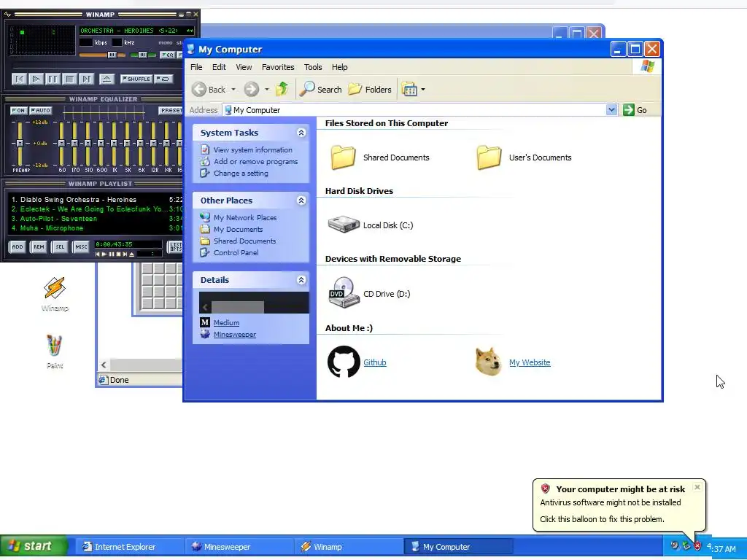Collapse Details panel
747x560 pixels.
coord(301,280)
